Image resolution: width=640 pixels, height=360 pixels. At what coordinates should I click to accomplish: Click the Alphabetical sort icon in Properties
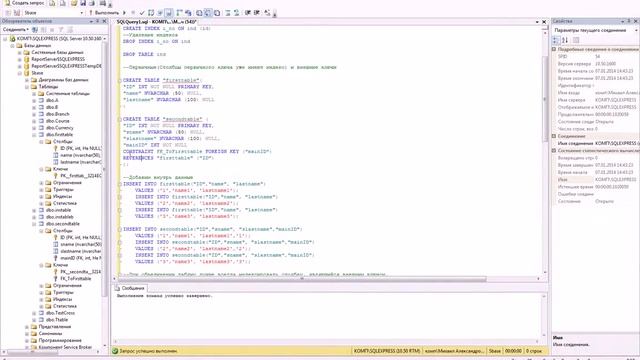pos(565,40)
